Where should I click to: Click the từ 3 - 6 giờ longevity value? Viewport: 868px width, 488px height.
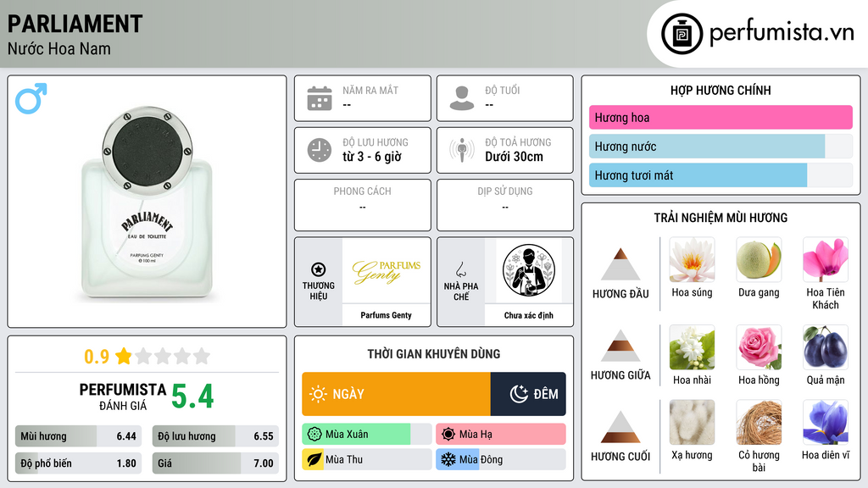click(371, 157)
